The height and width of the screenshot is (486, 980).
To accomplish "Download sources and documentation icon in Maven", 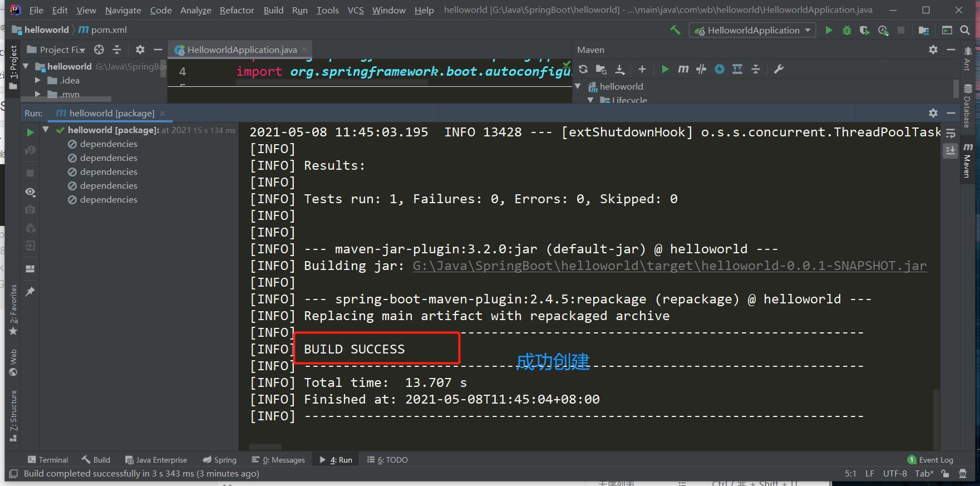I will pos(619,69).
